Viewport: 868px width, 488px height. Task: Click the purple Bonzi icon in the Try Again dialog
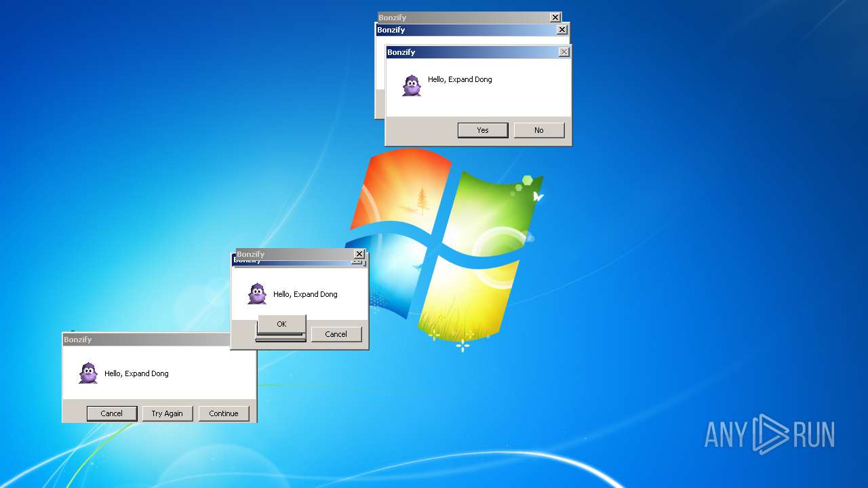click(88, 373)
